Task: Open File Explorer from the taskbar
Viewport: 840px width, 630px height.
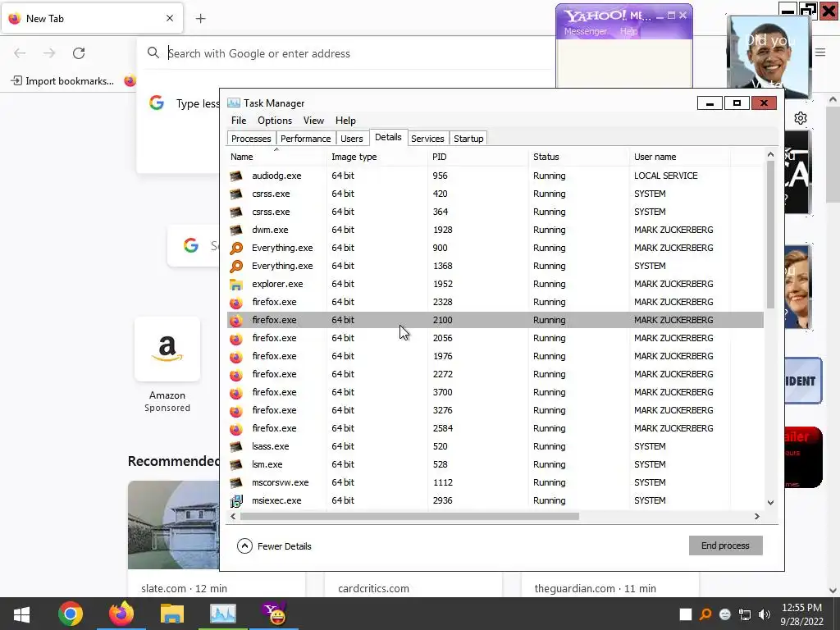Action: point(172,614)
